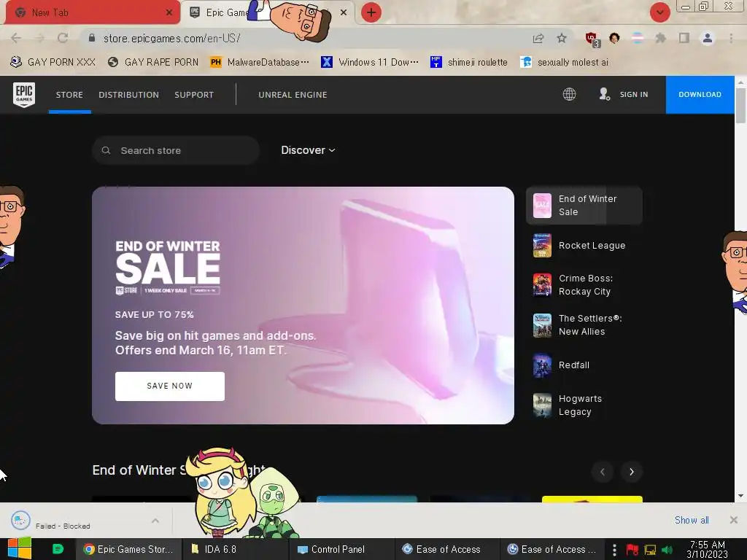Click the user icon beside Sign In

605,94
